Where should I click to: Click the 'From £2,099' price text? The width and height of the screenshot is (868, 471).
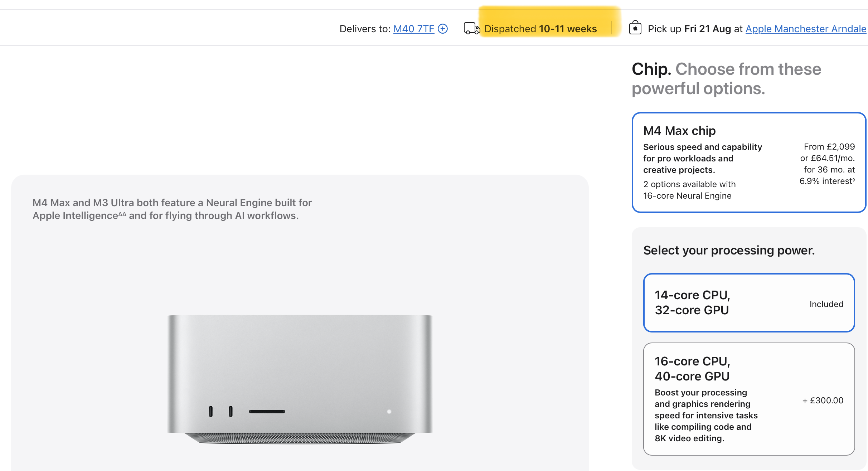point(829,147)
